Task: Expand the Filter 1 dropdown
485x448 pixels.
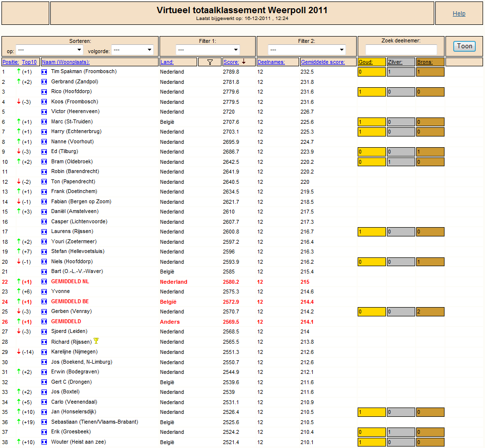Action: (x=208, y=50)
